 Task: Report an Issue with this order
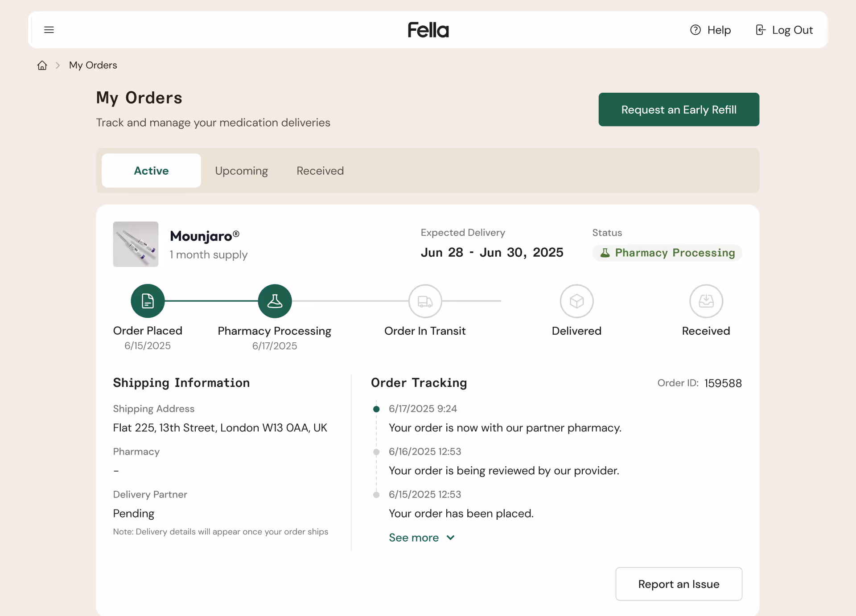(679, 584)
